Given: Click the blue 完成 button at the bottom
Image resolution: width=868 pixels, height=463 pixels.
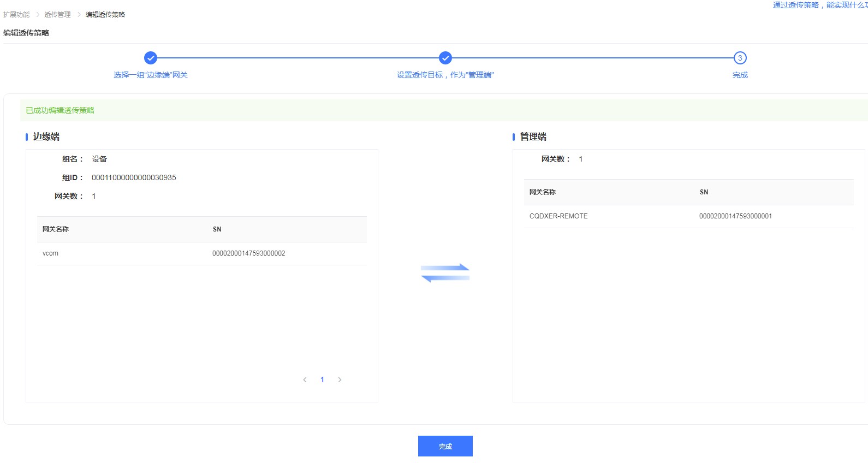Looking at the screenshot, I should pyautogui.click(x=445, y=446).
